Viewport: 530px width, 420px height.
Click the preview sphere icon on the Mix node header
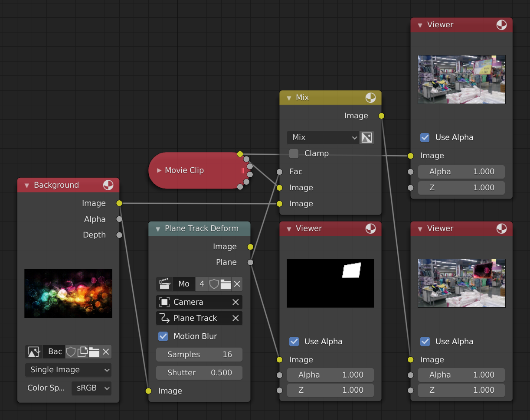[371, 98]
